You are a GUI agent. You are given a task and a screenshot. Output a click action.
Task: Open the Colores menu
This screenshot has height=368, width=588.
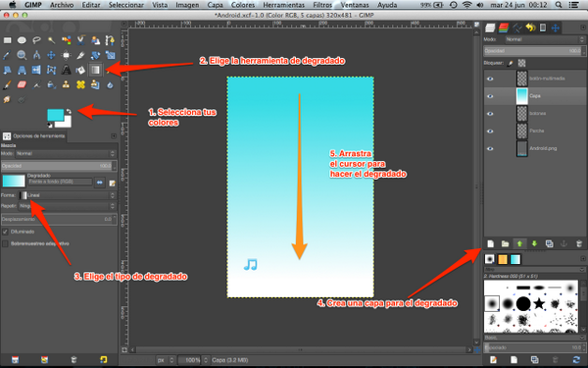(x=243, y=5)
